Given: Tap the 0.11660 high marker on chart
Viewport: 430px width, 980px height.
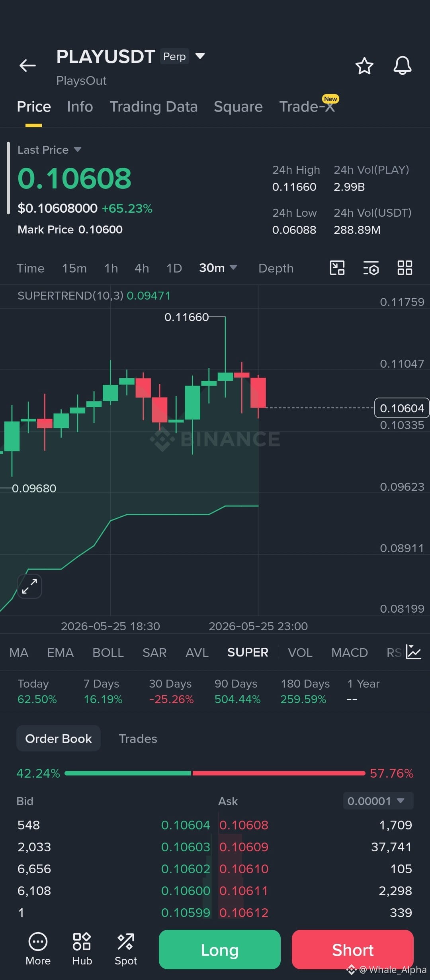Looking at the screenshot, I should coord(186,317).
